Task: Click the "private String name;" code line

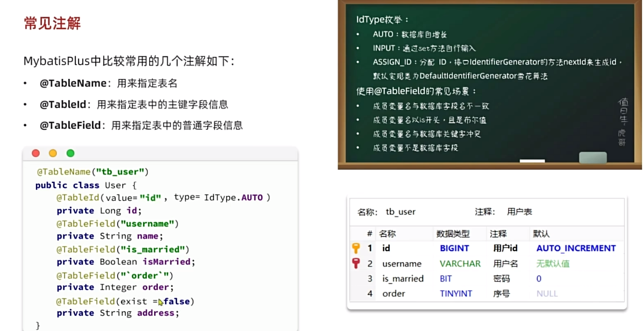Action: pyautogui.click(x=110, y=236)
